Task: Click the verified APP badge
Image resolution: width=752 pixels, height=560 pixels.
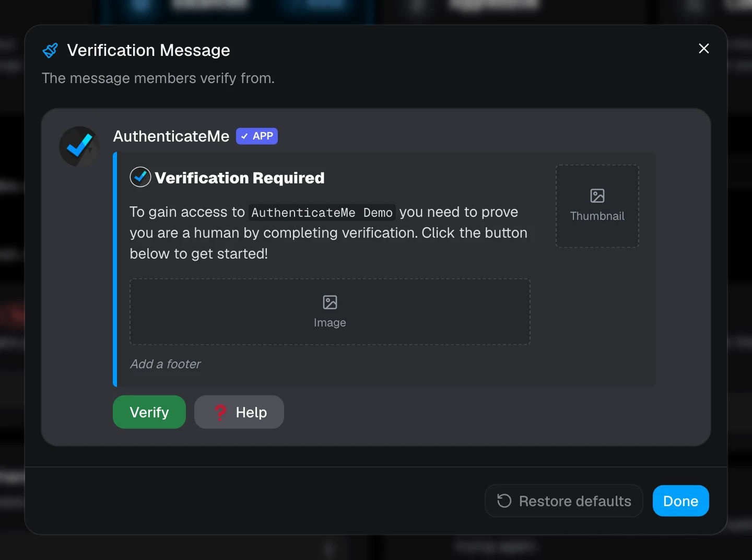Action: (x=257, y=136)
